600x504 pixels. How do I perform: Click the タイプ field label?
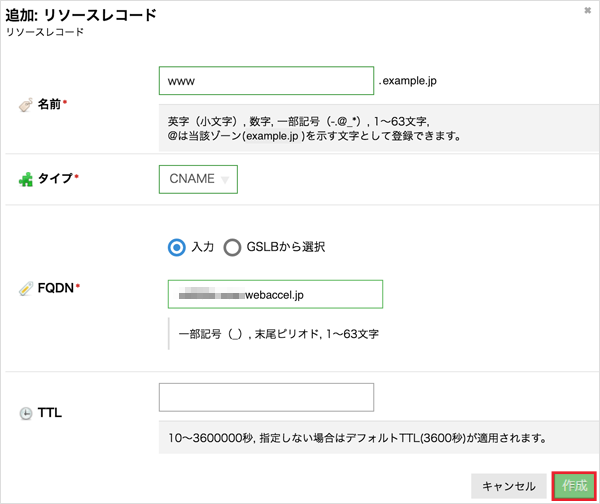(x=54, y=180)
